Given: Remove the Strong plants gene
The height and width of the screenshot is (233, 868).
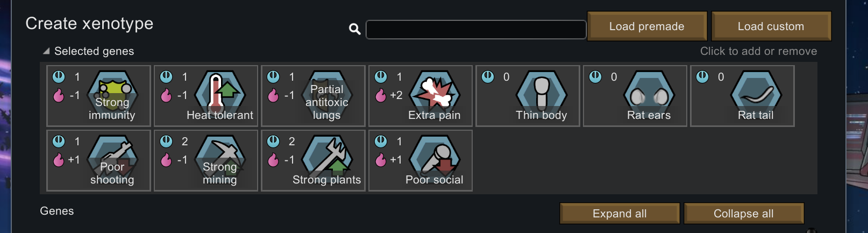Looking at the screenshot, I should click(313, 160).
